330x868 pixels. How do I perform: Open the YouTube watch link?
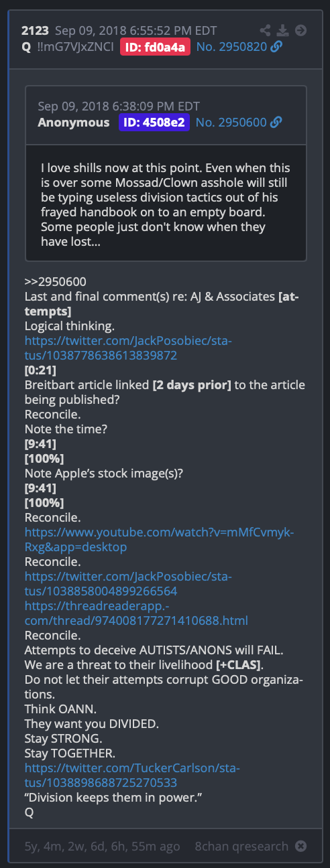[160, 539]
